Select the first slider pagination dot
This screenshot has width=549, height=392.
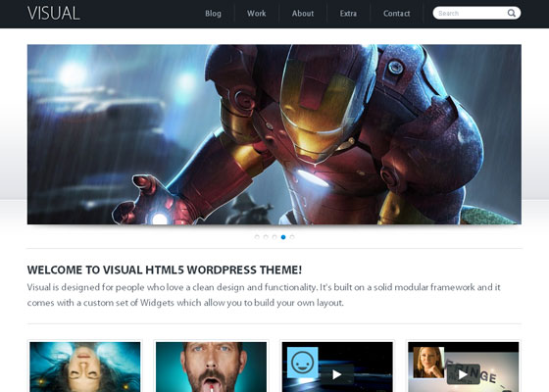pyautogui.click(x=257, y=237)
